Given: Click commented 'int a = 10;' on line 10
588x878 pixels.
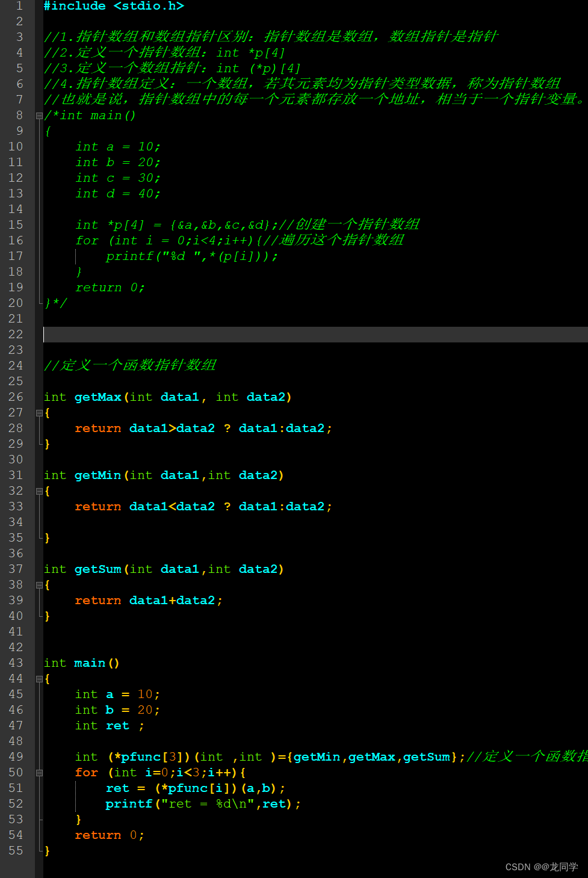Looking at the screenshot, I should coord(118,147).
